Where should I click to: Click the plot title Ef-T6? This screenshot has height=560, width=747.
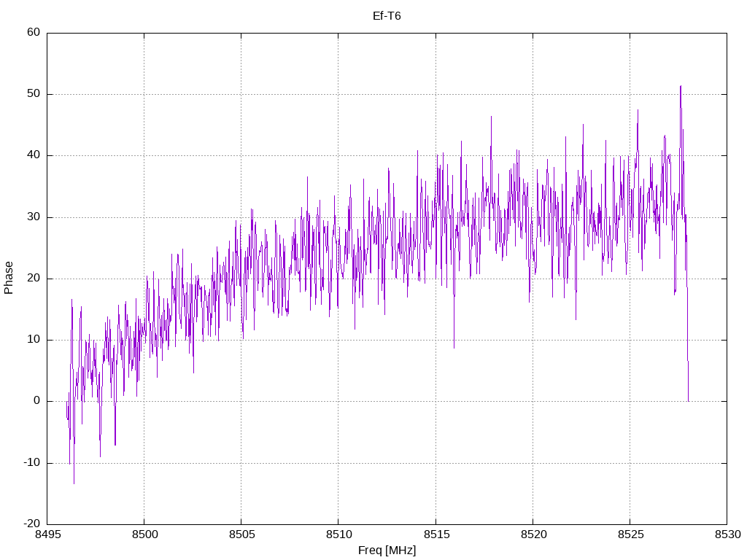pos(387,16)
